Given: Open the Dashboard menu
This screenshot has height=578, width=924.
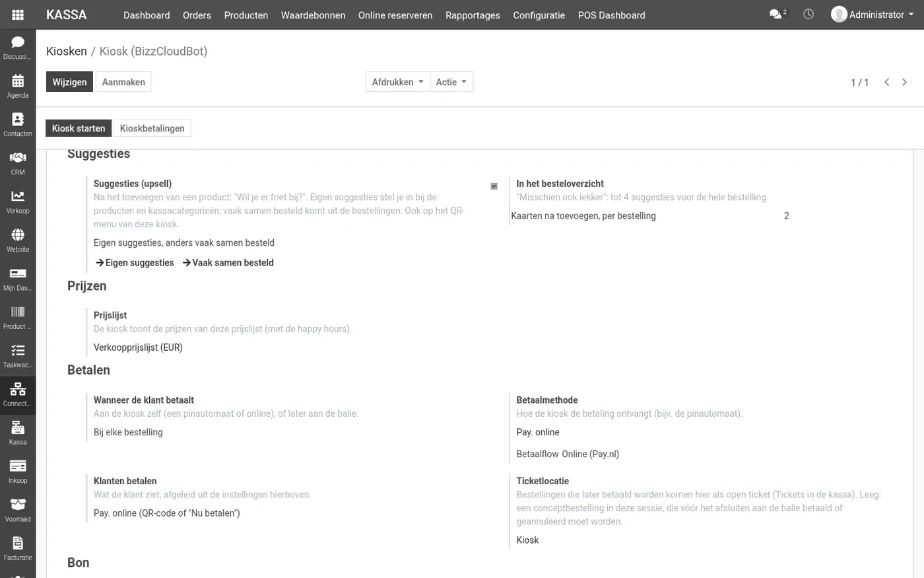Looking at the screenshot, I should point(147,15).
